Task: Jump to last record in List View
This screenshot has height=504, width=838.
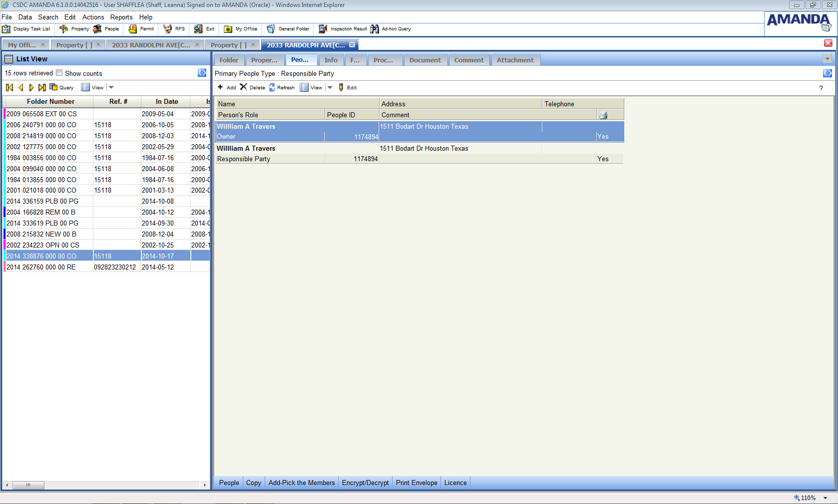Action: point(42,87)
